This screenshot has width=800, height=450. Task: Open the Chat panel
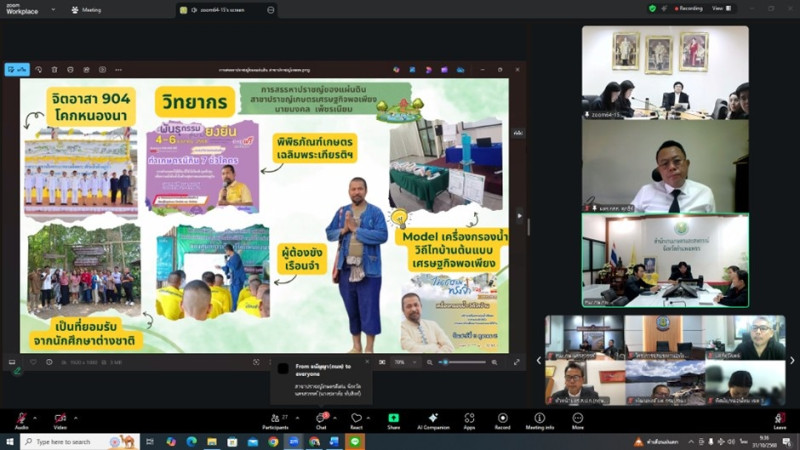pos(321,419)
